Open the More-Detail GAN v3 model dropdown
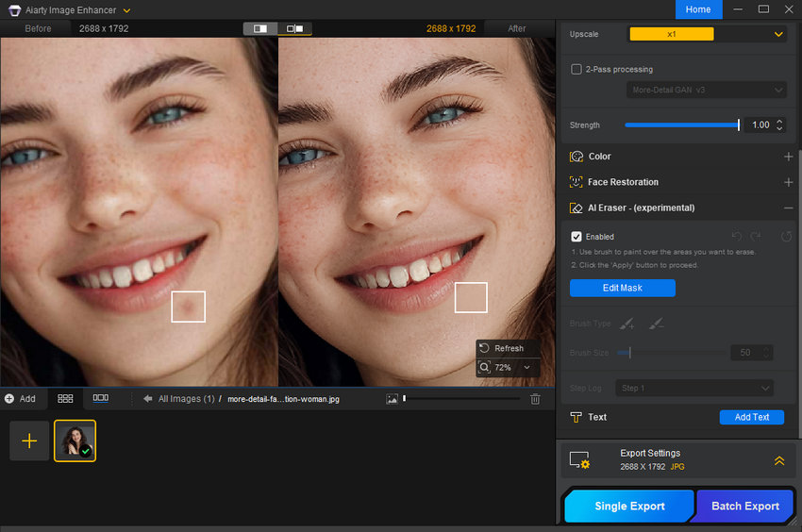Screen dimensions: 802x532 click(x=707, y=90)
